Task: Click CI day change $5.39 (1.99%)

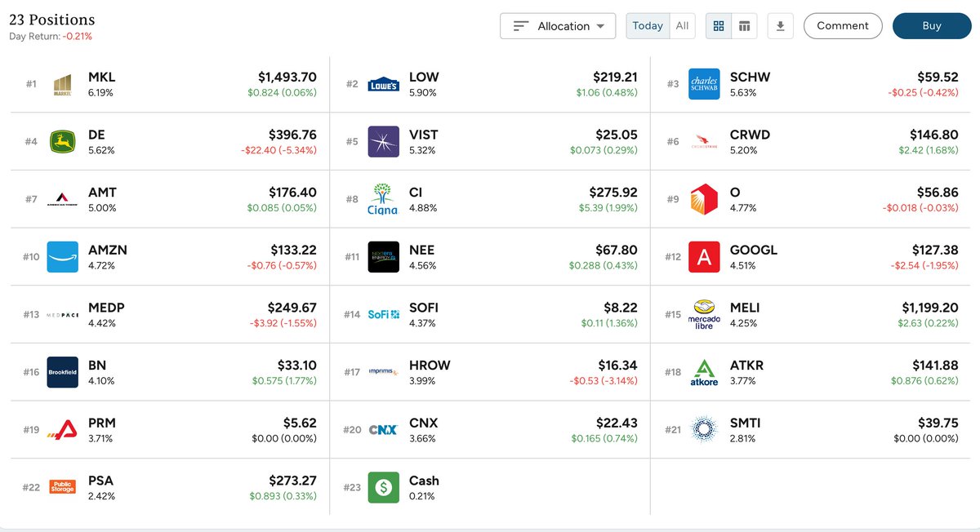Action: pos(605,208)
